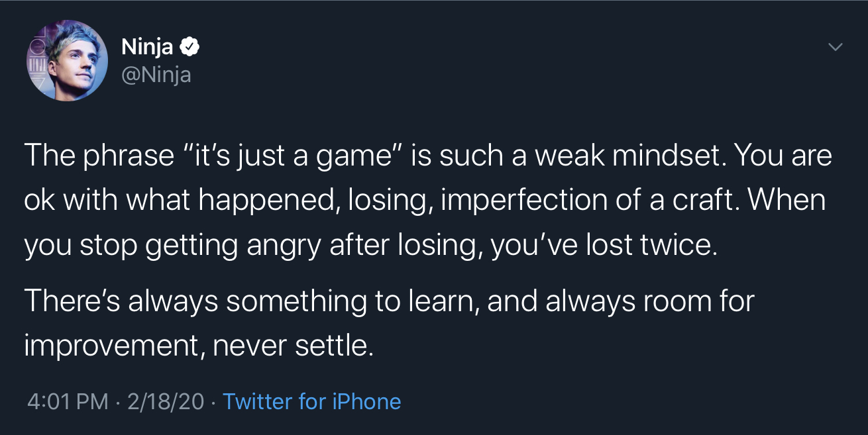Open Ninja's profile picture

tap(67, 60)
